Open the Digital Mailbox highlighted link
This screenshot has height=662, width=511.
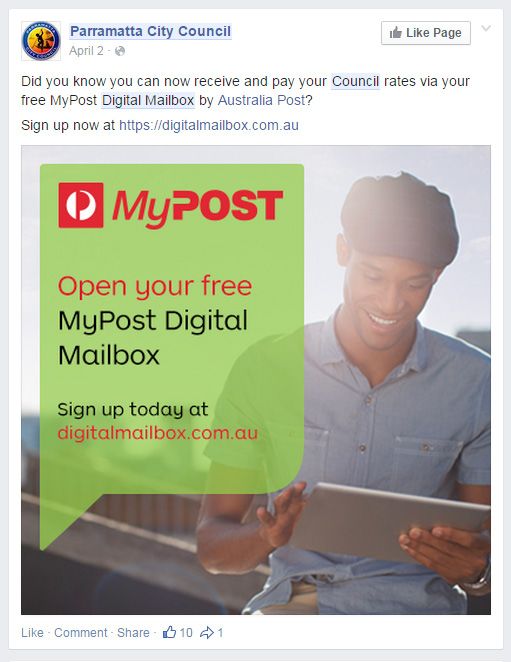click(148, 100)
